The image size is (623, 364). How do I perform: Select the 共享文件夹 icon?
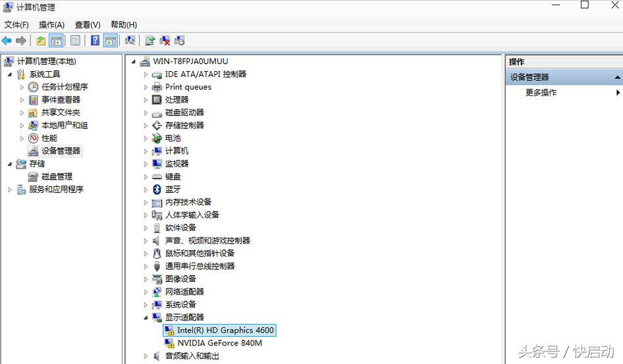pos(33,113)
